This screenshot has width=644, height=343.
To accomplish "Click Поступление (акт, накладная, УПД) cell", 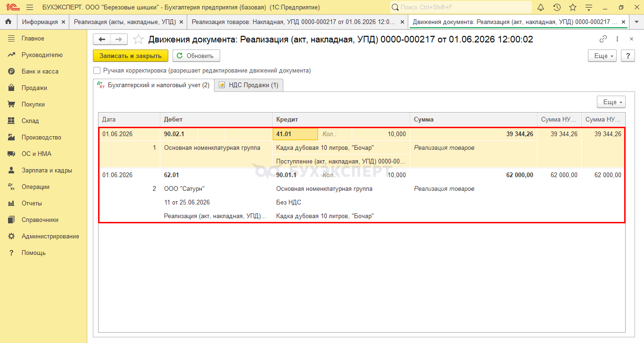I will (x=341, y=162).
